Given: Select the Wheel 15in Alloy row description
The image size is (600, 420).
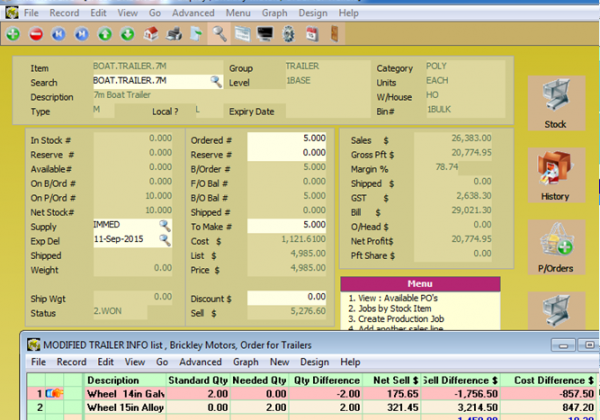Looking at the screenshot, I should [x=125, y=407].
